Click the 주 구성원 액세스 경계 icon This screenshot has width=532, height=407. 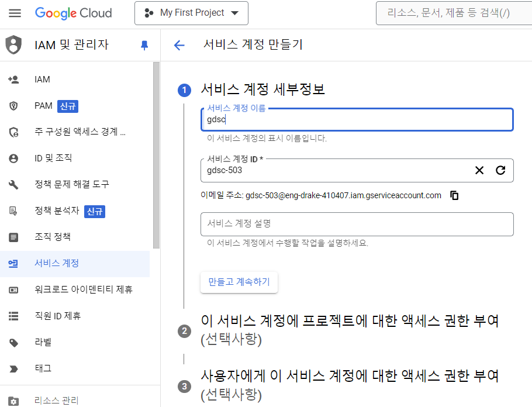click(x=13, y=132)
